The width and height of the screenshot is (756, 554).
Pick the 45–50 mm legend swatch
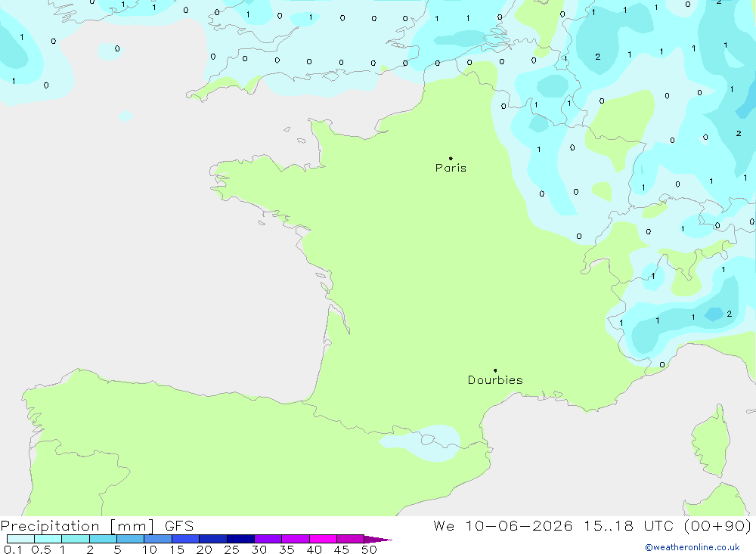click(350, 539)
